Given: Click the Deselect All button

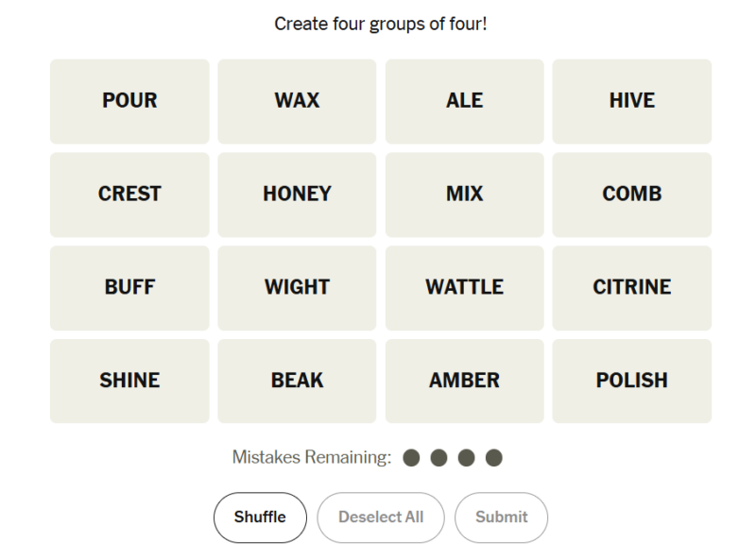Looking at the screenshot, I should tap(380, 517).
